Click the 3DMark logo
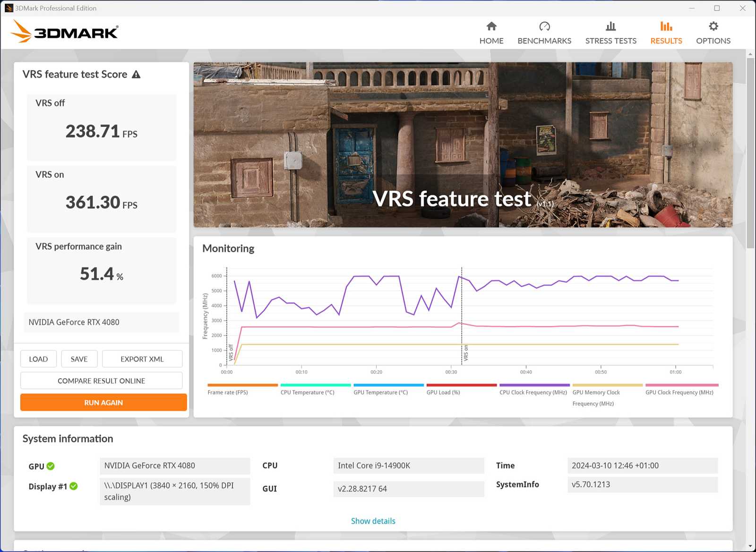The height and width of the screenshot is (552, 756). click(x=64, y=31)
